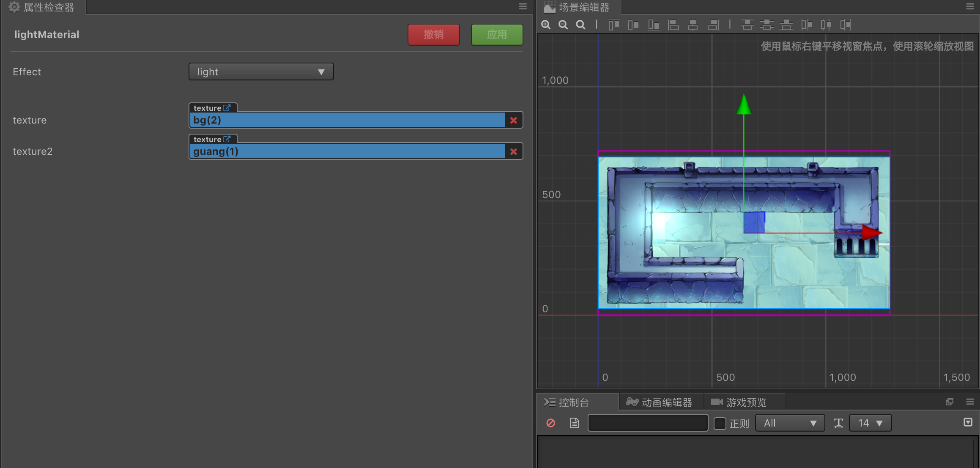This screenshot has height=468, width=980.
Task: Pop out the console panel window
Action: [x=950, y=402]
